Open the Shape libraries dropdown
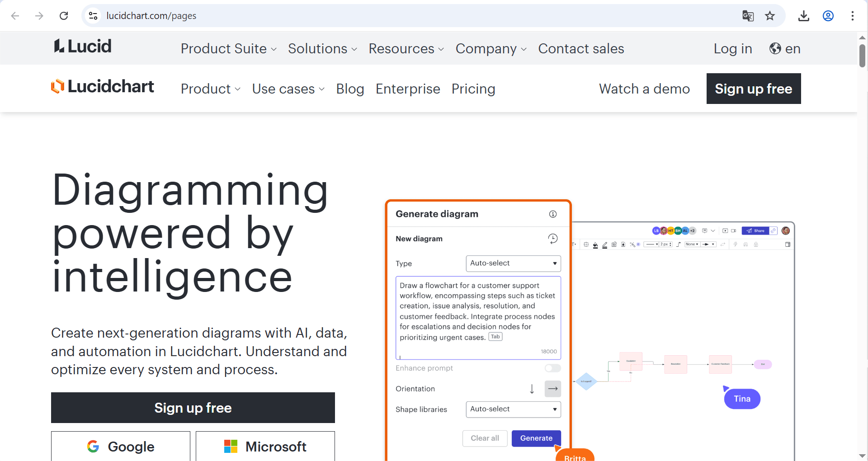868x461 pixels. click(x=513, y=409)
